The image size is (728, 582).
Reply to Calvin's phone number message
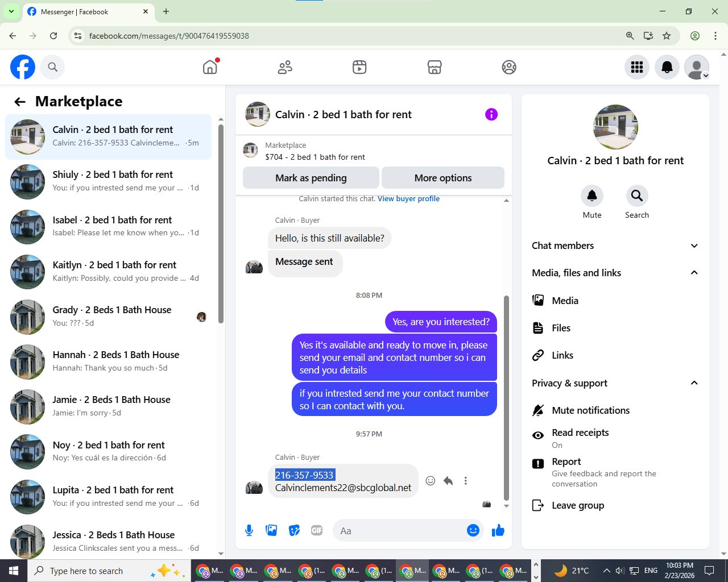[x=448, y=481]
